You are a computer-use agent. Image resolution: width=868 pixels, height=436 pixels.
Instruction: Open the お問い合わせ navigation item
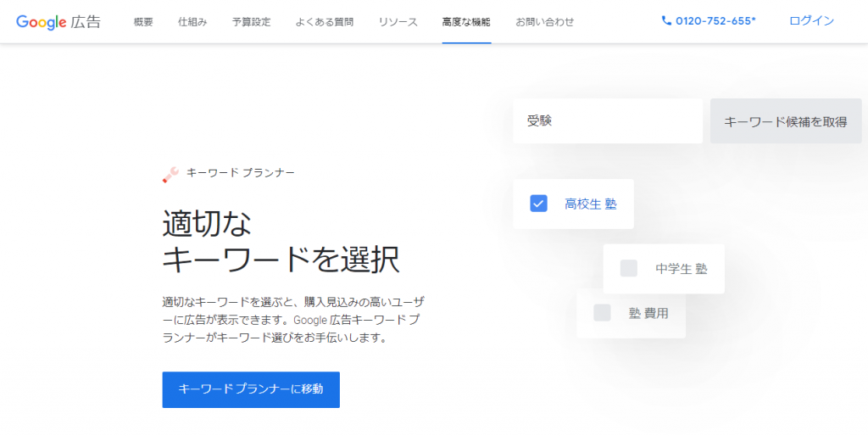[x=545, y=22]
